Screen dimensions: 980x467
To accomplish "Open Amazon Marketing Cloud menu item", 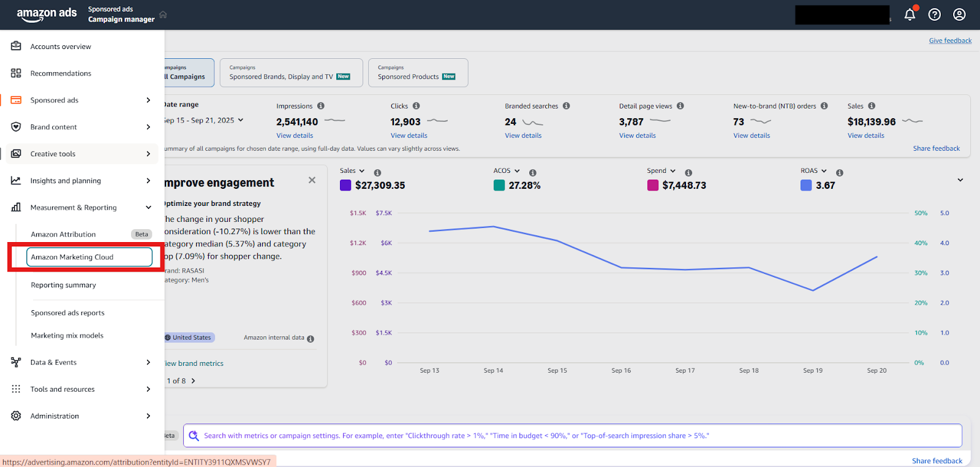I will pyautogui.click(x=89, y=257).
